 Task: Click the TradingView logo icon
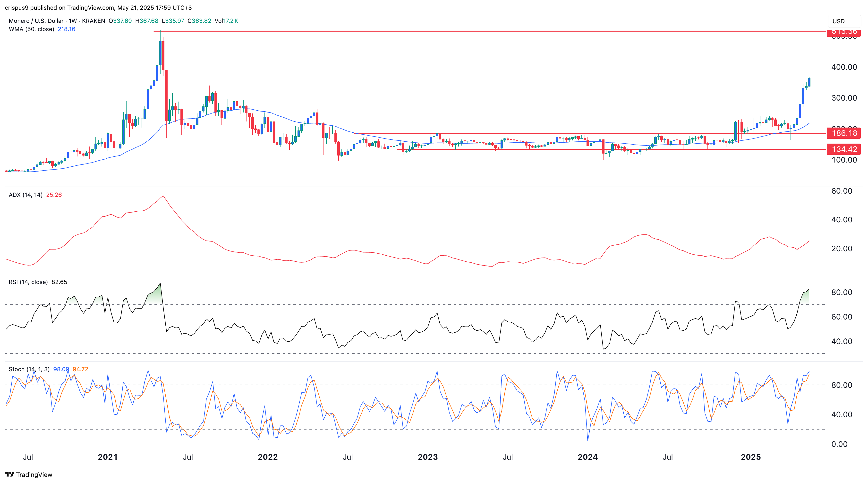click(9, 474)
